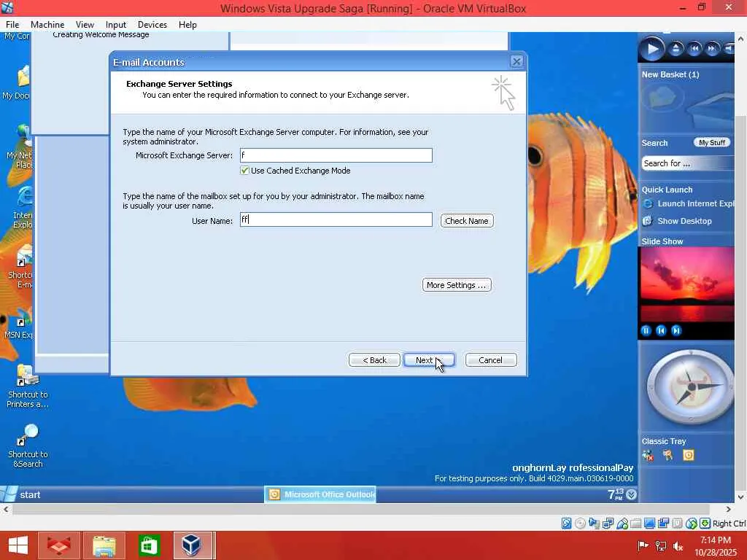Screen dimensions: 747x560
Task: Click the VirtualBox icon on host taskbar
Action: (x=192, y=545)
